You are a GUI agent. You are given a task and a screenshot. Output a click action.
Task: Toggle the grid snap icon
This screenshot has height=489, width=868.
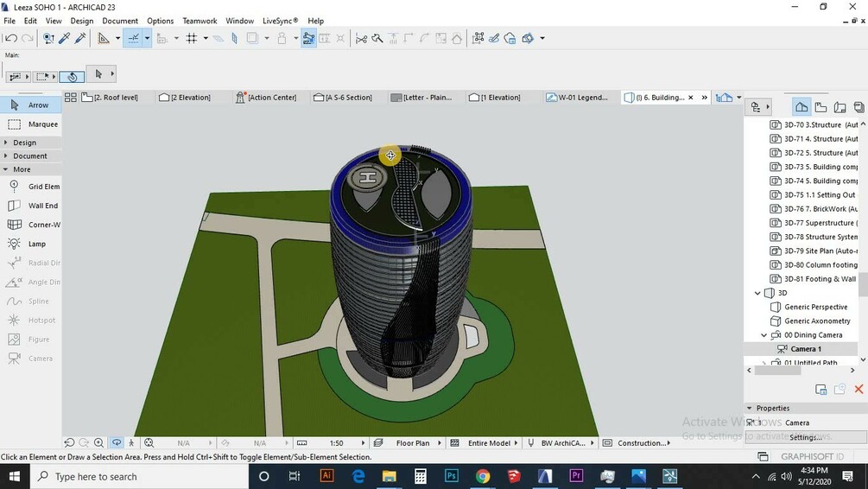click(x=192, y=38)
